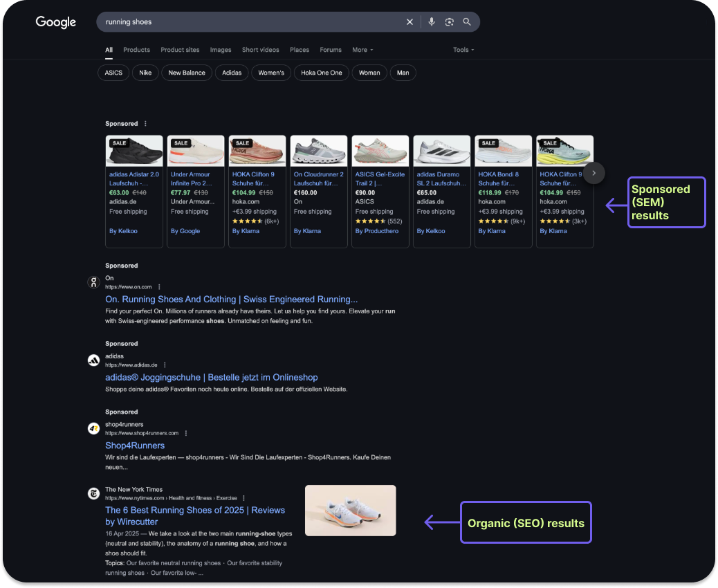Open On Cloudrunner 2 Laufschuh product link
Image resolution: width=718 pixels, height=588 pixels.
pos(319,179)
